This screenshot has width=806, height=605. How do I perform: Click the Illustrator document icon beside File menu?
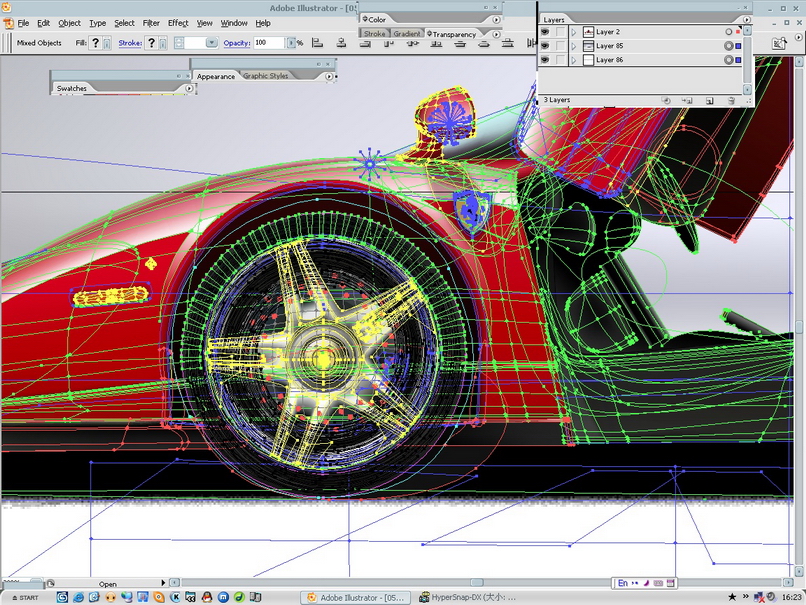[8, 23]
